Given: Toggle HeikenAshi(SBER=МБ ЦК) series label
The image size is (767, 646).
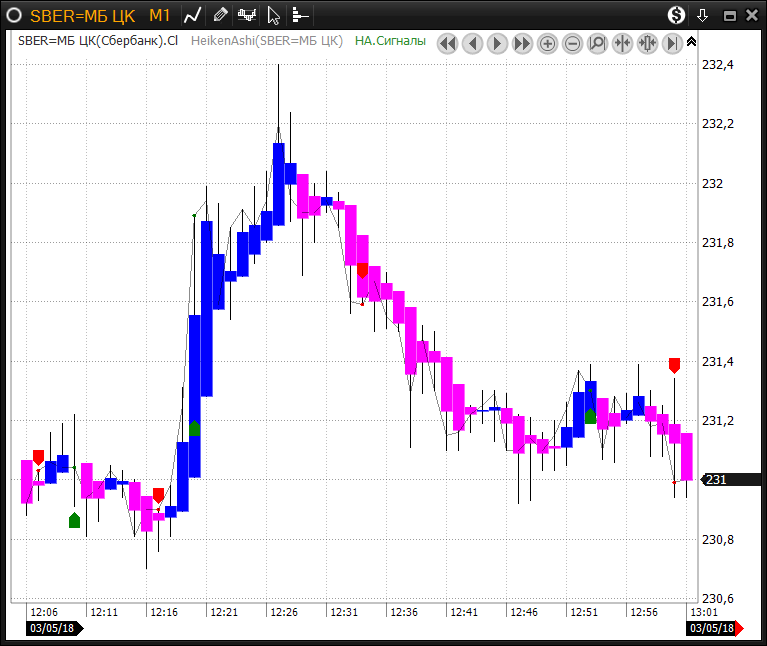Looking at the screenshot, I should [267, 41].
